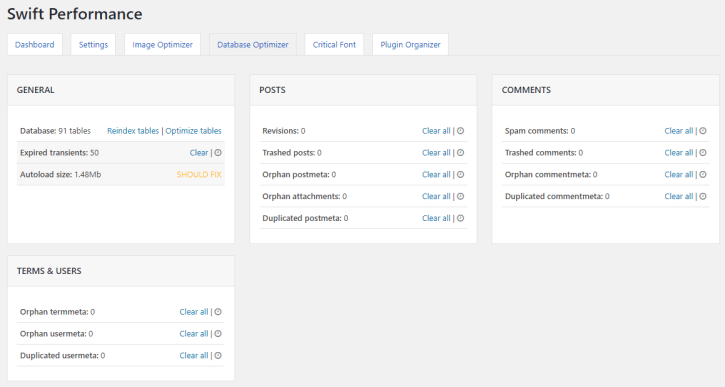Click clock icon beside Spam comments
Screen dimensions: 725x387
coord(703,131)
